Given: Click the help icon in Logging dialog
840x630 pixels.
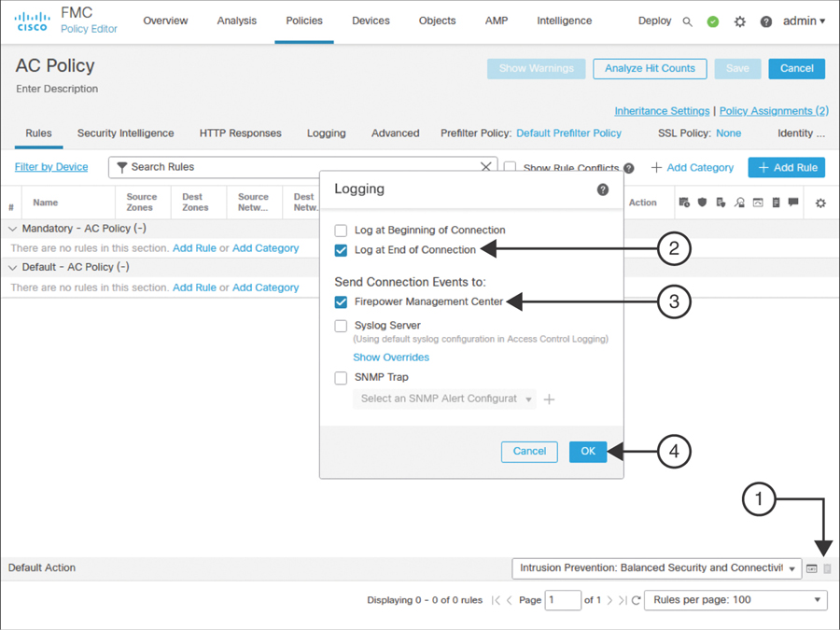Looking at the screenshot, I should tap(603, 189).
